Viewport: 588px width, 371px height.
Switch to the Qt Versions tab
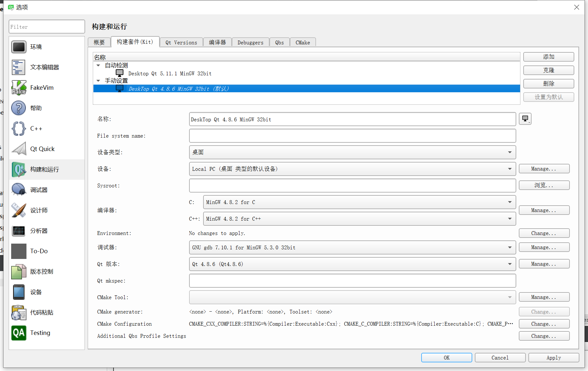181,42
